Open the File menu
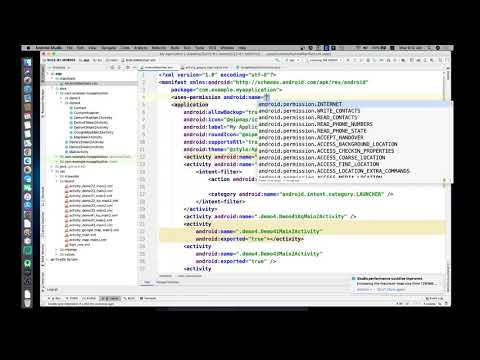The width and height of the screenshot is (480, 360). coord(69,48)
